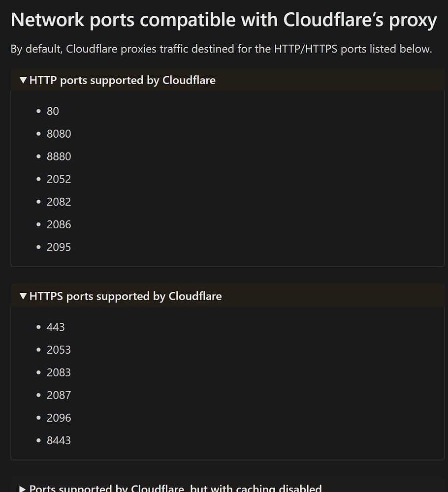448x492 pixels.
Task: Click port 443 in the HTTPS list
Action: click(x=56, y=327)
